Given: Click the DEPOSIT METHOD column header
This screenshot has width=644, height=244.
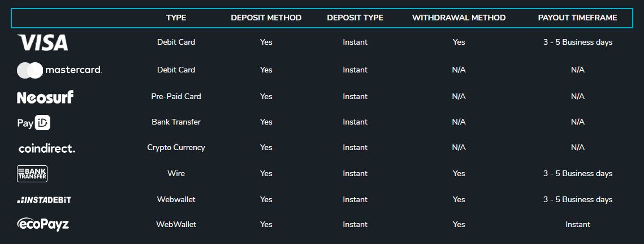Looking at the screenshot, I should tap(266, 18).
